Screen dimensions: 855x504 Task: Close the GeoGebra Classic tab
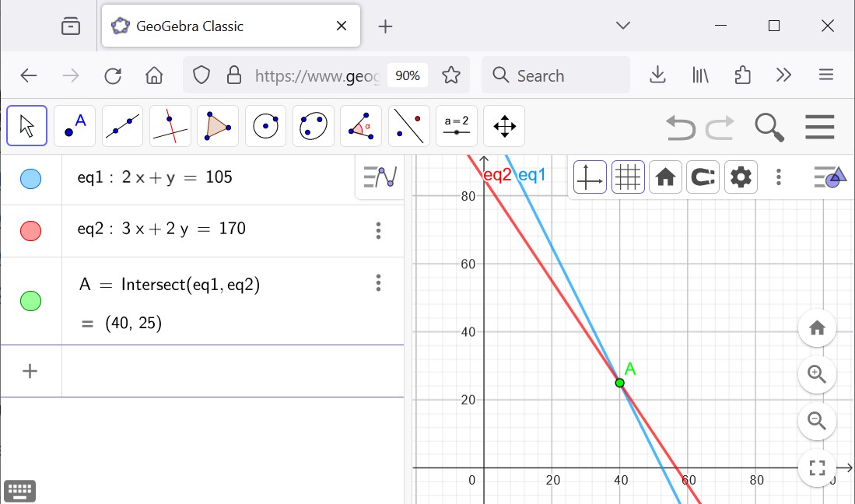342,26
